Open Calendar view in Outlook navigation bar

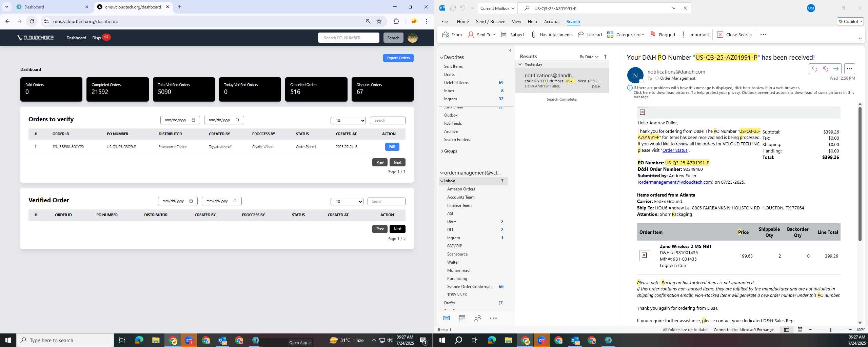[462, 318]
